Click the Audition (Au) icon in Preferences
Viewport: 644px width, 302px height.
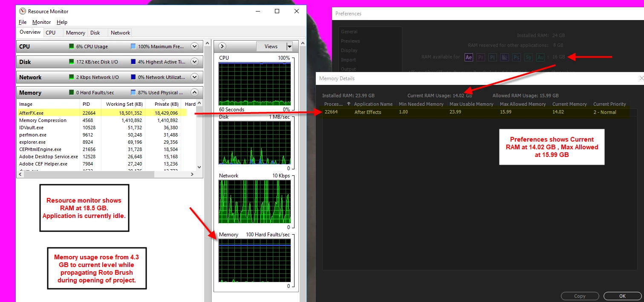click(540, 57)
